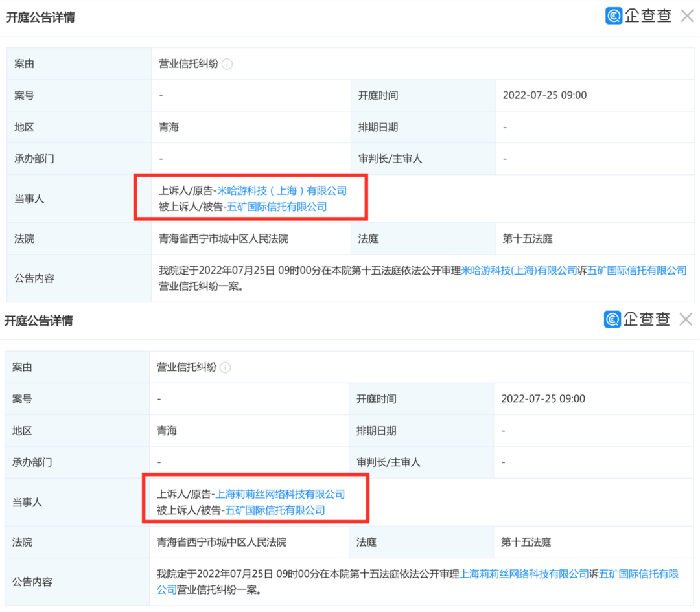
Task: Open the 上海莉莉丝网络科技有限公司 link in the bottom 公告内容
Action: [524, 574]
